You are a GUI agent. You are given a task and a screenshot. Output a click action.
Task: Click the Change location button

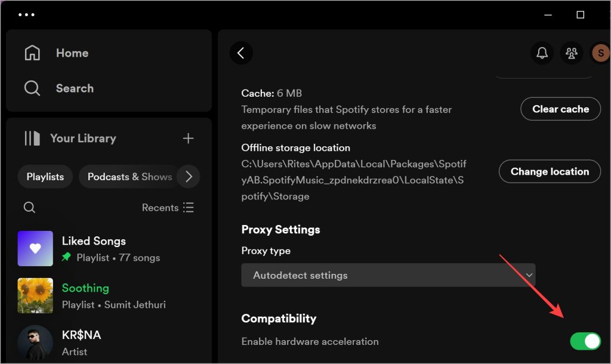550,171
